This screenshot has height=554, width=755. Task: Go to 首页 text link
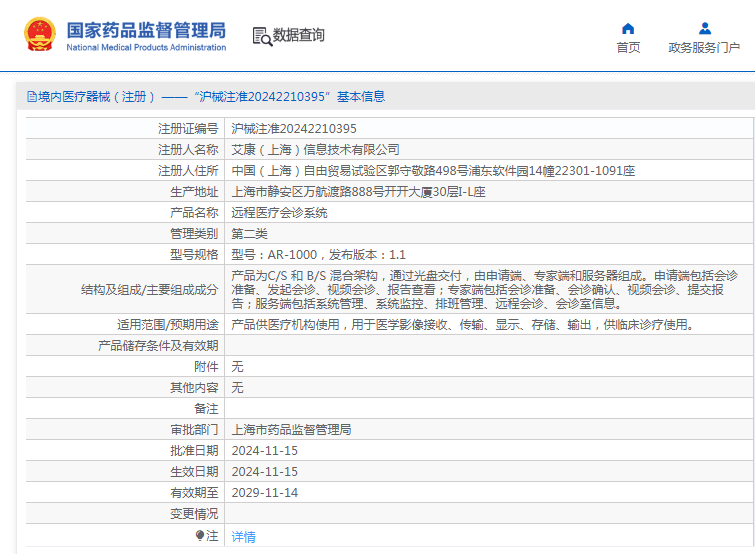[x=628, y=47]
